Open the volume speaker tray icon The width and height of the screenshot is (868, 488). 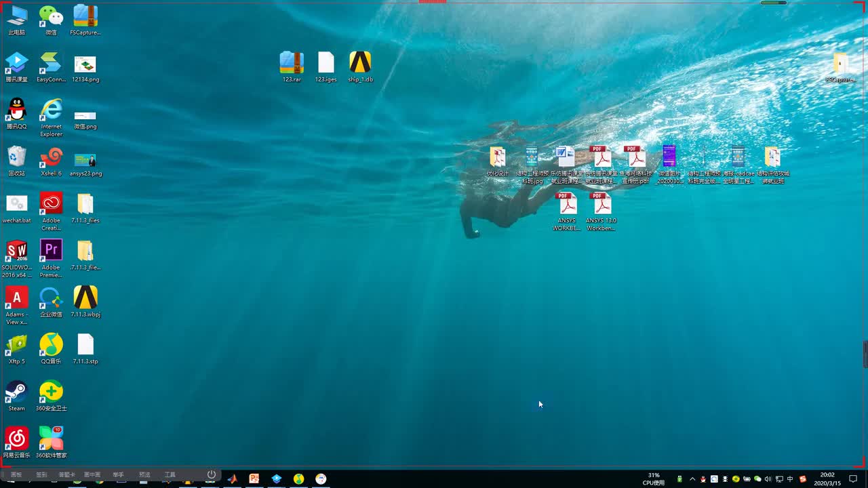coord(768,479)
